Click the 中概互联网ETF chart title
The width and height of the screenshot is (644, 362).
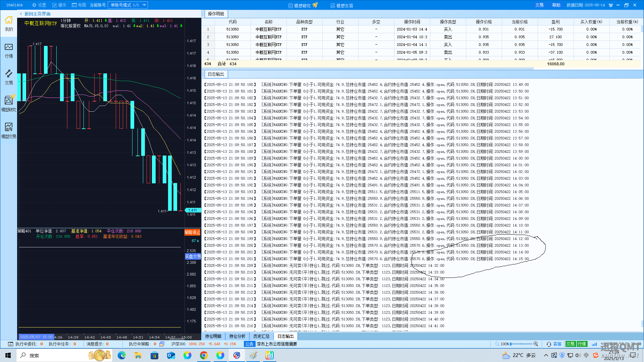click(41, 23)
